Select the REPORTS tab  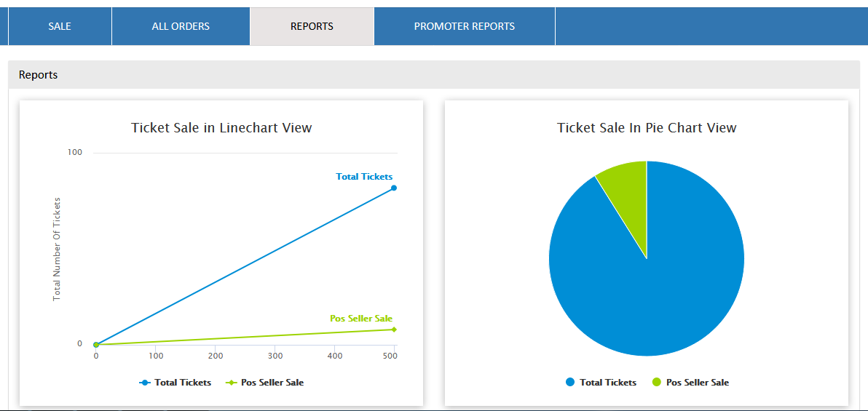[x=312, y=26]
